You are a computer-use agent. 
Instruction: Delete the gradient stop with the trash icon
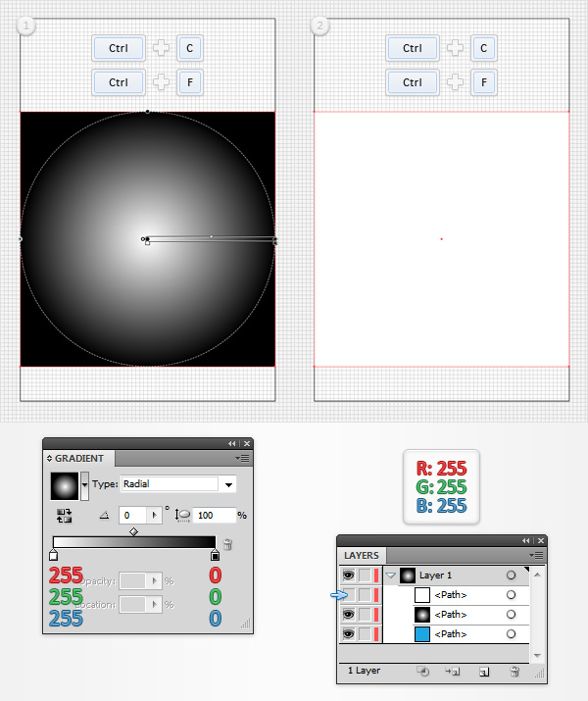pyautogui.click(x=227, y=544)
